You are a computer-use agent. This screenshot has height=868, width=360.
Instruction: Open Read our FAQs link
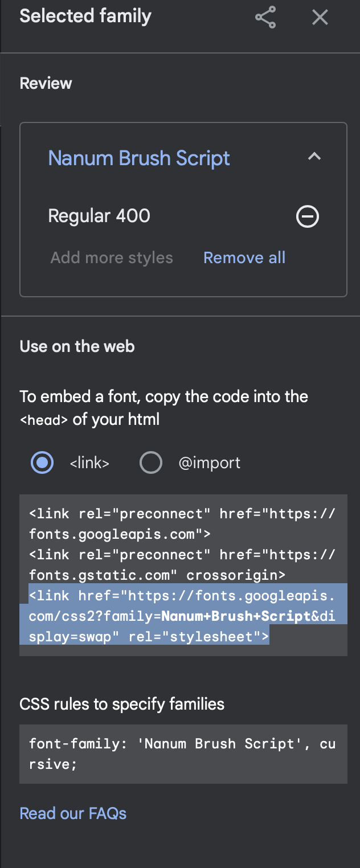[x=73, y=813]
